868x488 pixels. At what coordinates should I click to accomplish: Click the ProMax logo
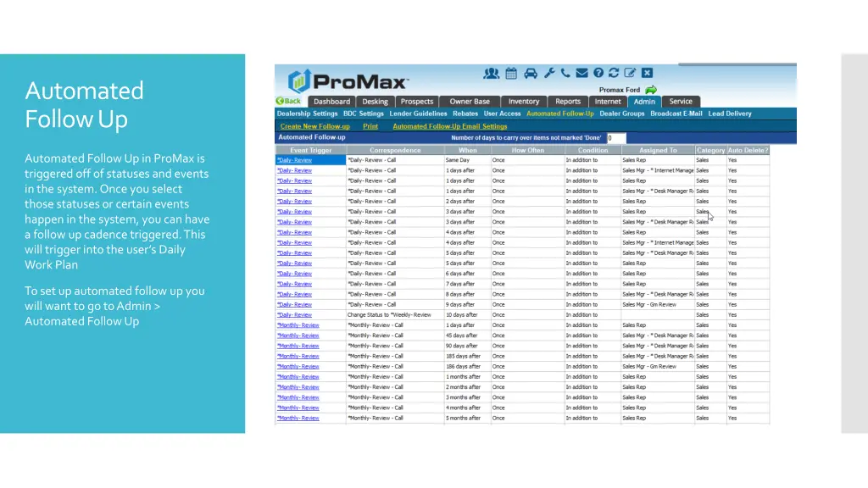pos(348,81)
